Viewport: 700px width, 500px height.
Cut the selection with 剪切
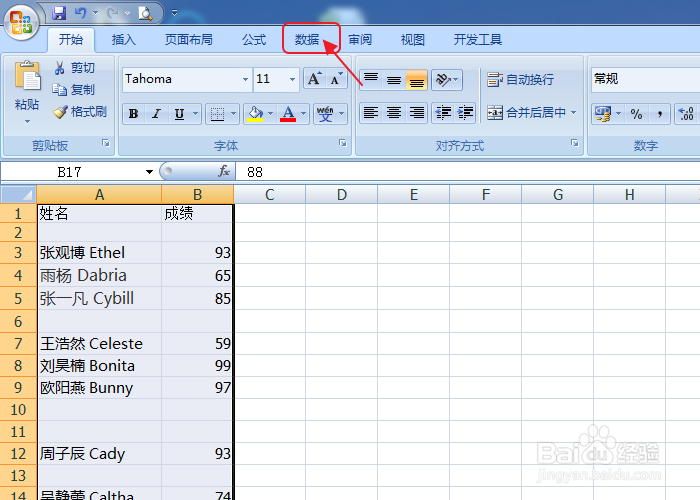tap(74, 68)
